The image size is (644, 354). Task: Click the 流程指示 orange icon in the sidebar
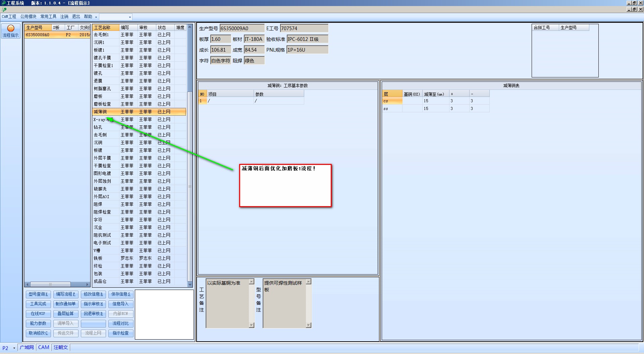(x=11, y=31)
